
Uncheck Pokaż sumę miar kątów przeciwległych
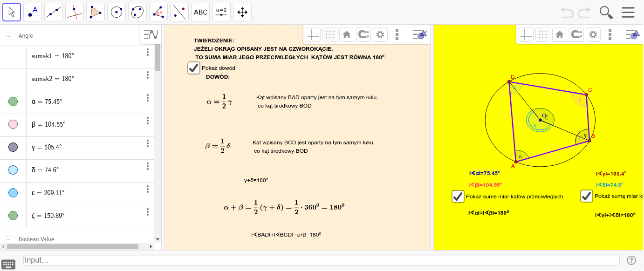[x=458, y=196]
